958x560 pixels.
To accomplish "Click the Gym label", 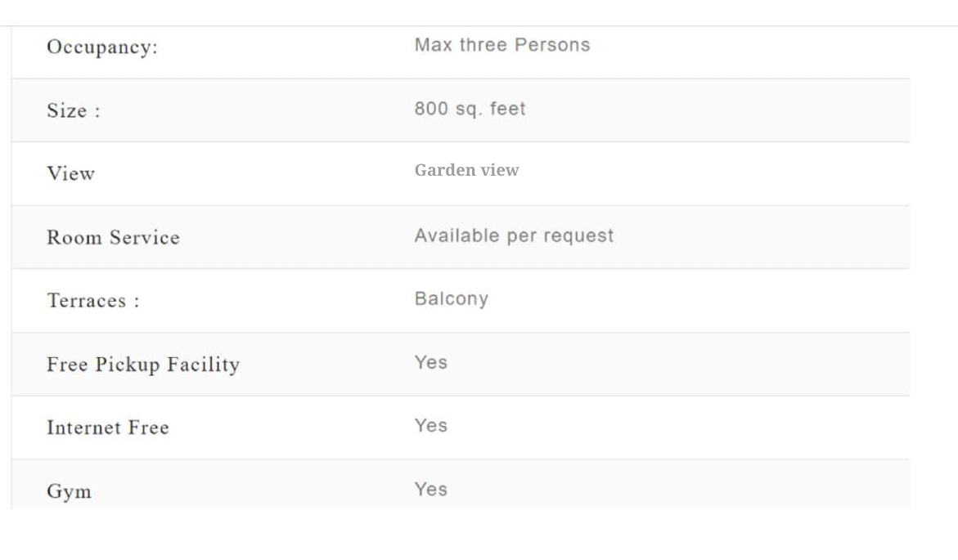I will (69, 491).
